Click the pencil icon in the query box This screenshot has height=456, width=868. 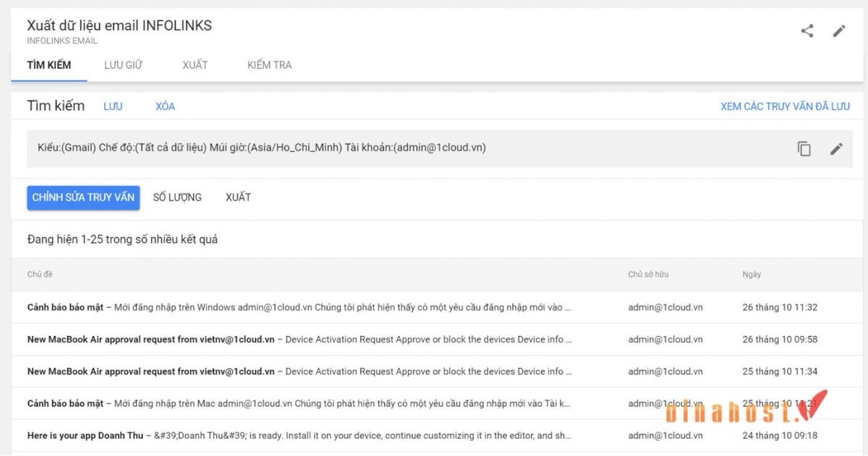click(836, 148)
